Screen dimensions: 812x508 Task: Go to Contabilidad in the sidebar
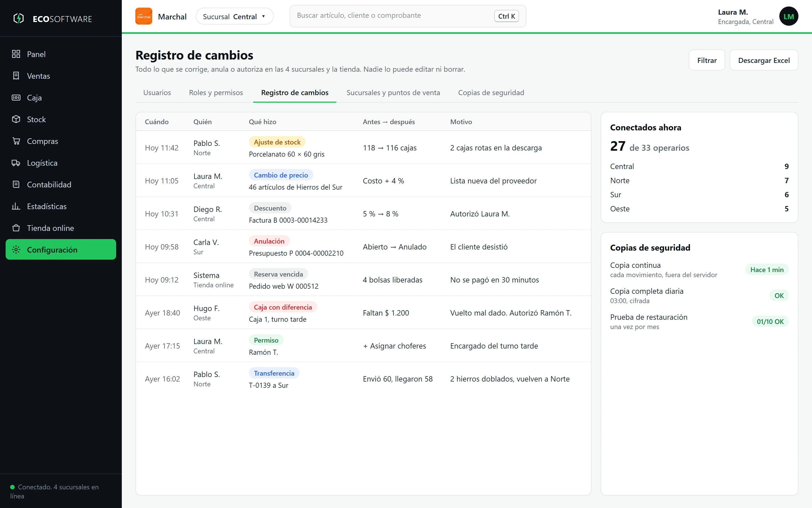coord(61,185)
